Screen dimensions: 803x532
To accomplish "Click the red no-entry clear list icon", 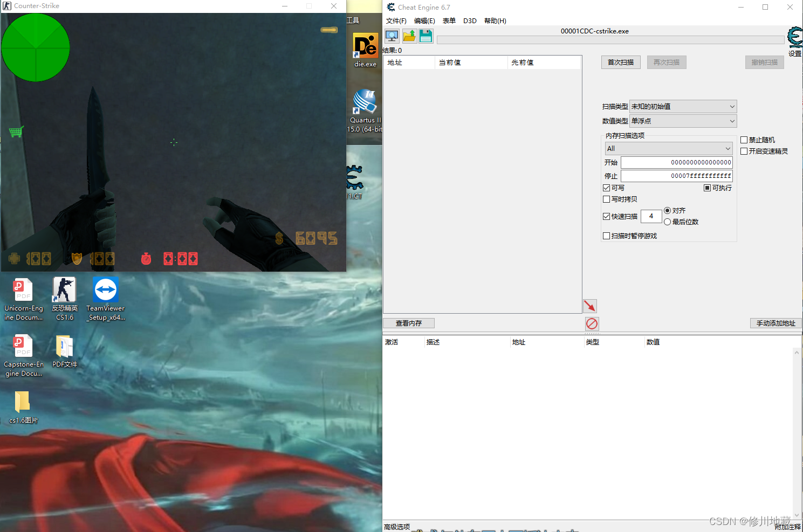I will coord(592,323).
